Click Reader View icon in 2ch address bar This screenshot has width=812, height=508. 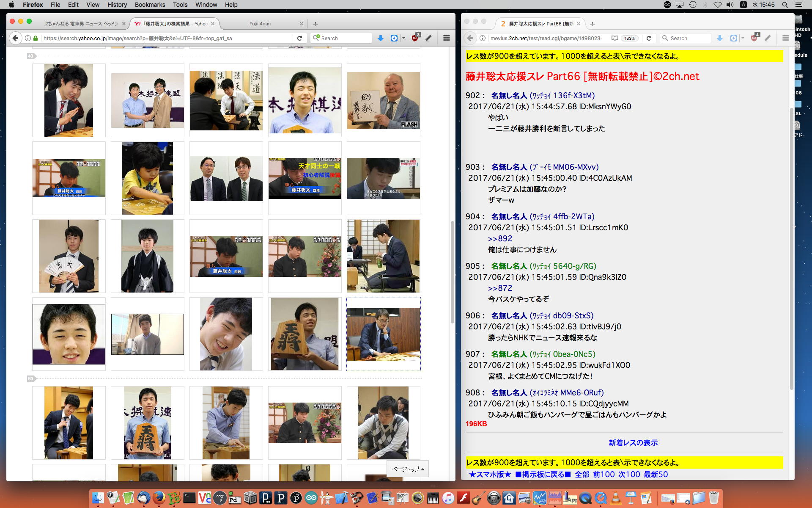coord(614,38)
